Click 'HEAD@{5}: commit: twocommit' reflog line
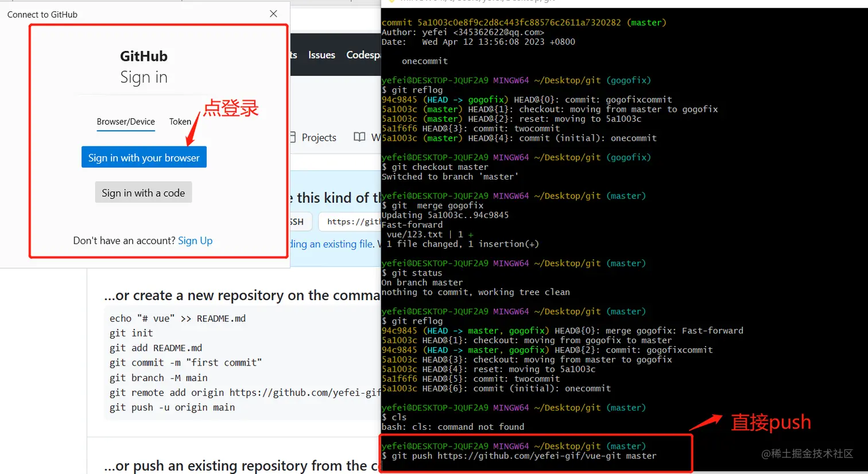 471,379
